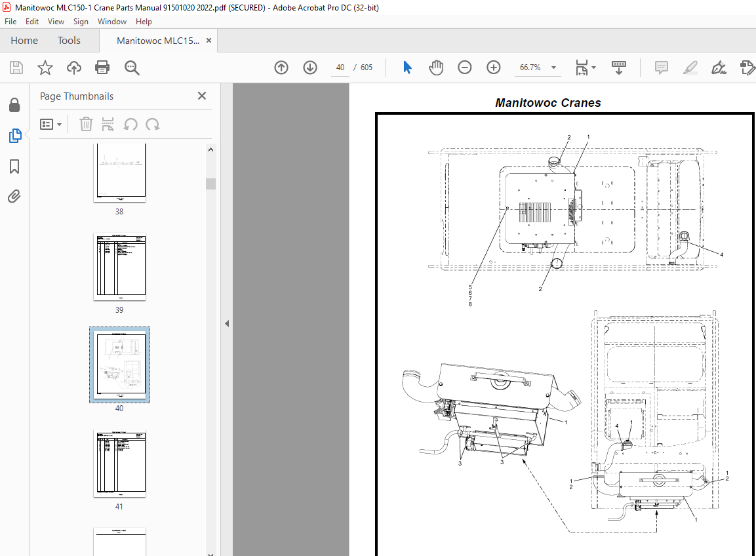Click the print pages icon in thumbnails panel

pyautogui.click(x=108, y=125)
